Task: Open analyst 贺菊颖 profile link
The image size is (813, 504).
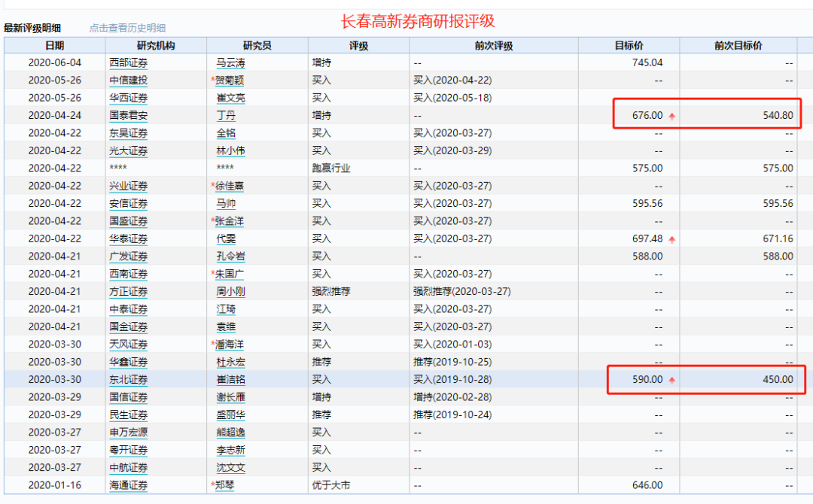Action: [230, 80]
